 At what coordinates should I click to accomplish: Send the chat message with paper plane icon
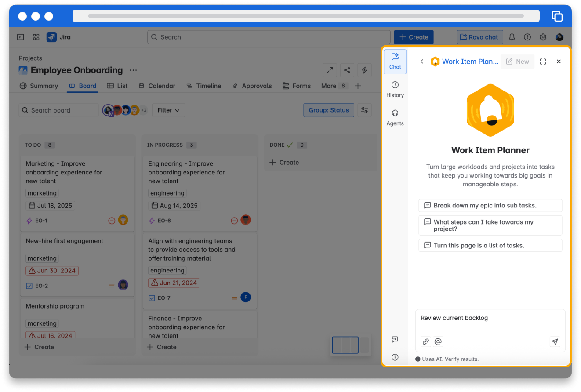(x=555, y=341)
